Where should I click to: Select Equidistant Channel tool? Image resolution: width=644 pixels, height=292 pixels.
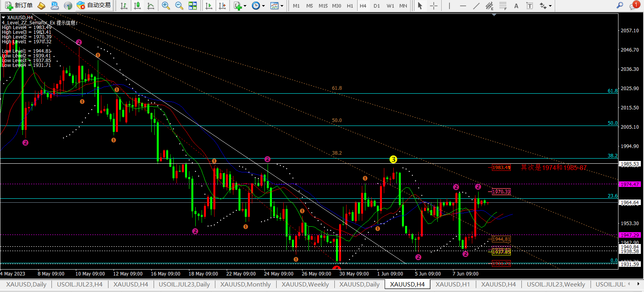pyautogui.click(x=490, y=6)
